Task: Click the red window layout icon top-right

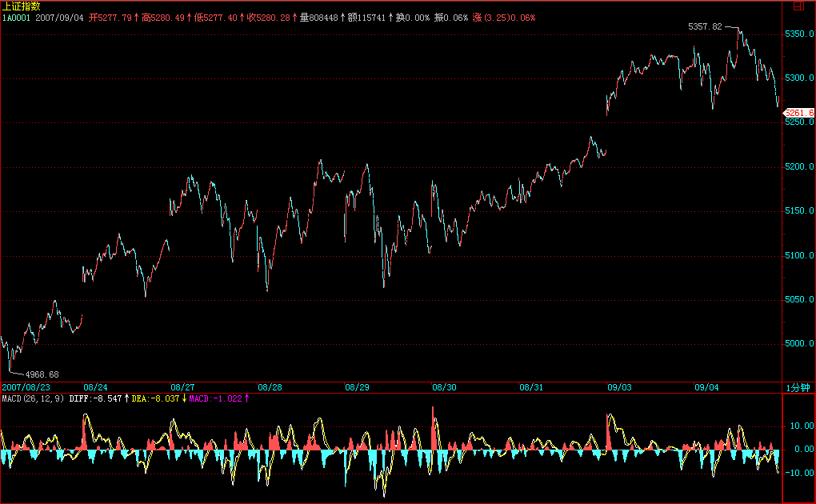Action: (798, 6)
